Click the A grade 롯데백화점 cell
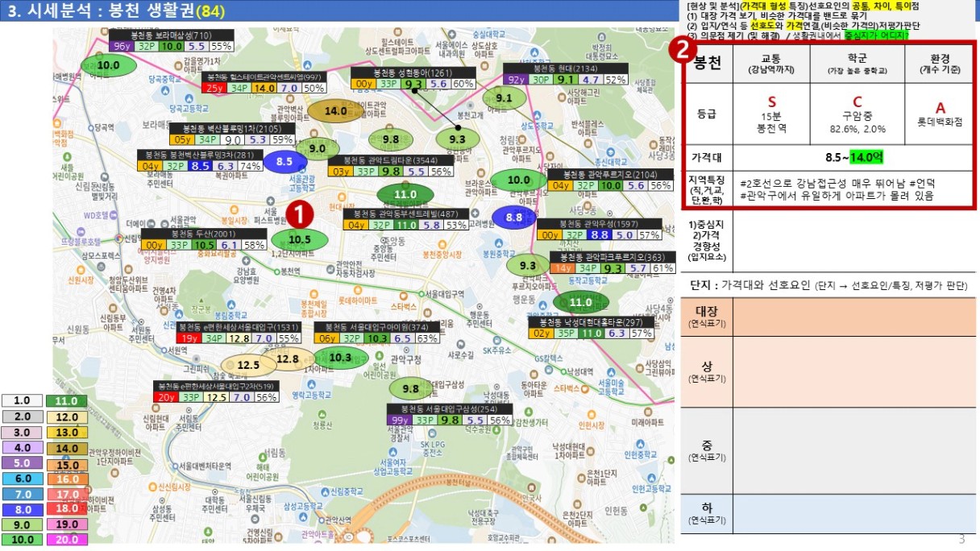 click(940, 112)
